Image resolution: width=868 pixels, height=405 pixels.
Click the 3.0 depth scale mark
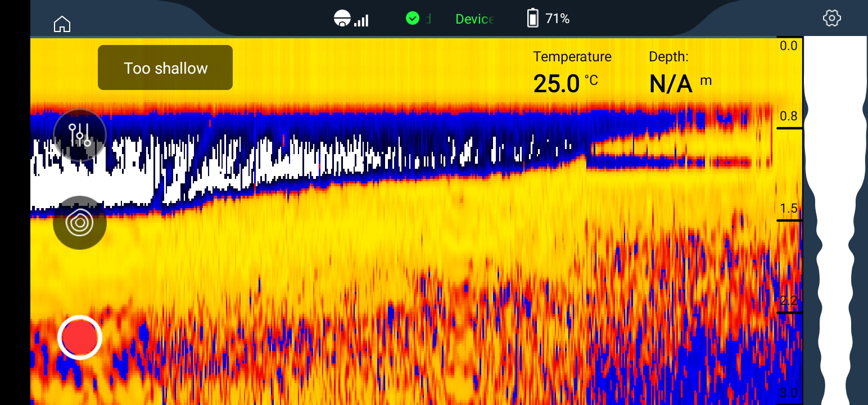tap(788, 393)
